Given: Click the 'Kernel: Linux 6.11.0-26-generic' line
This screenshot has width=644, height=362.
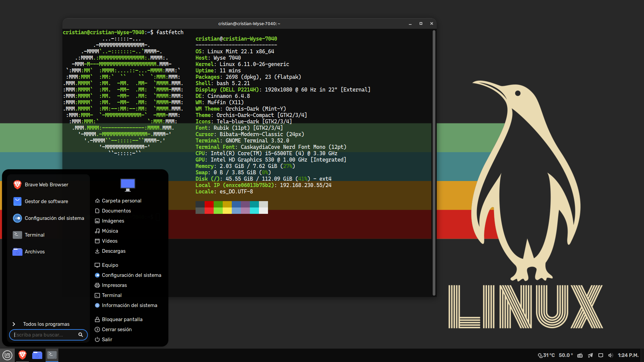Looking at the screenshot, I should pos(242,64).
